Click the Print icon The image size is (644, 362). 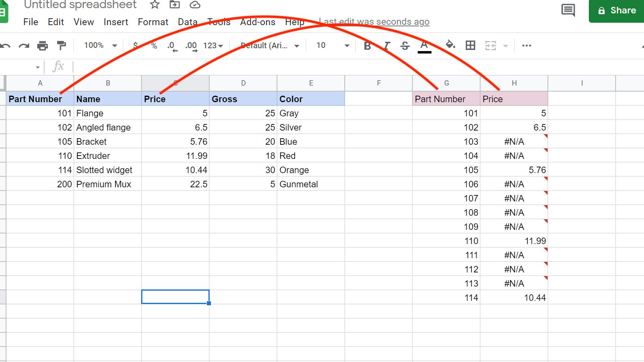43,45
